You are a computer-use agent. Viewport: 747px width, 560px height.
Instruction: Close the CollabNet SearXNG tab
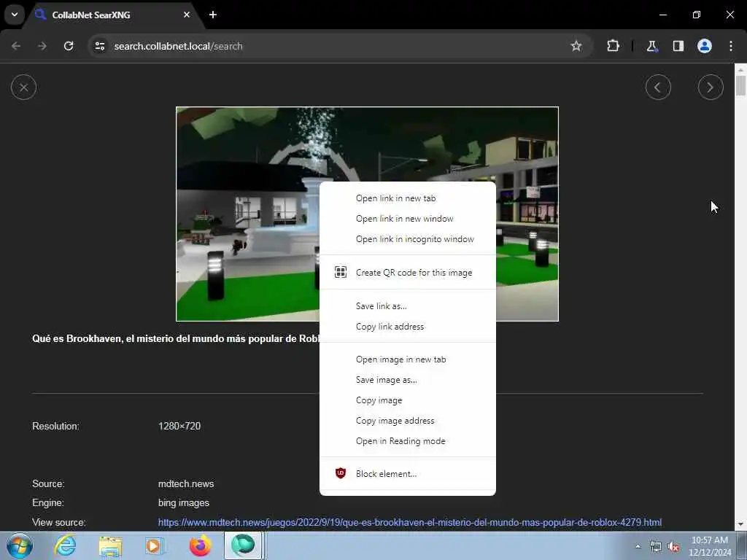coord(187,15)
